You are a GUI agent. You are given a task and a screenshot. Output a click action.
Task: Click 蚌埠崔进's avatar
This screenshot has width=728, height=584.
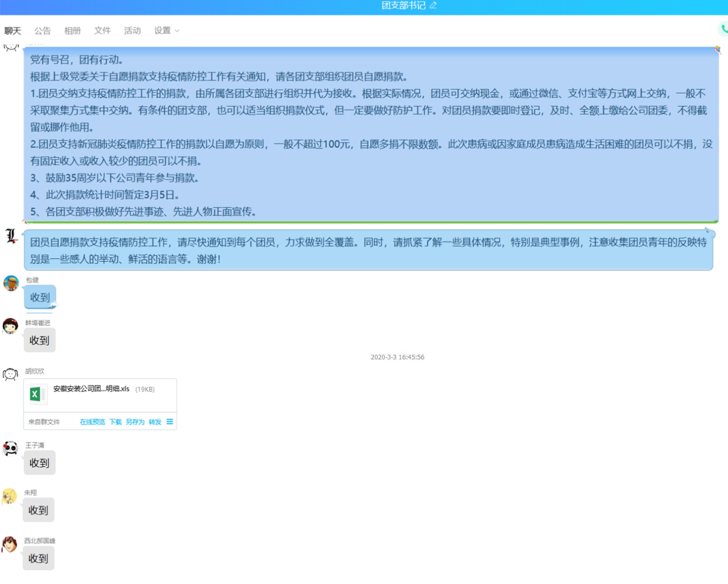coord(11,326)
